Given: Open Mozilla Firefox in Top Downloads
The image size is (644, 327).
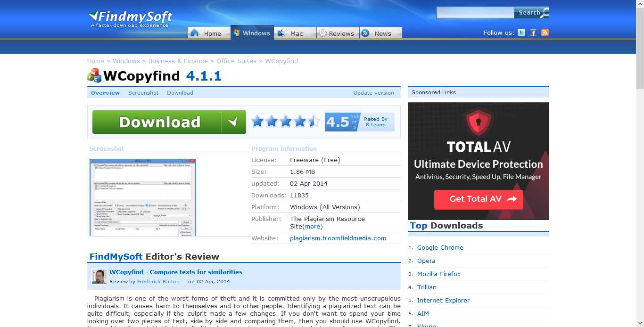Looking at the screenshot, I should 439,274.
